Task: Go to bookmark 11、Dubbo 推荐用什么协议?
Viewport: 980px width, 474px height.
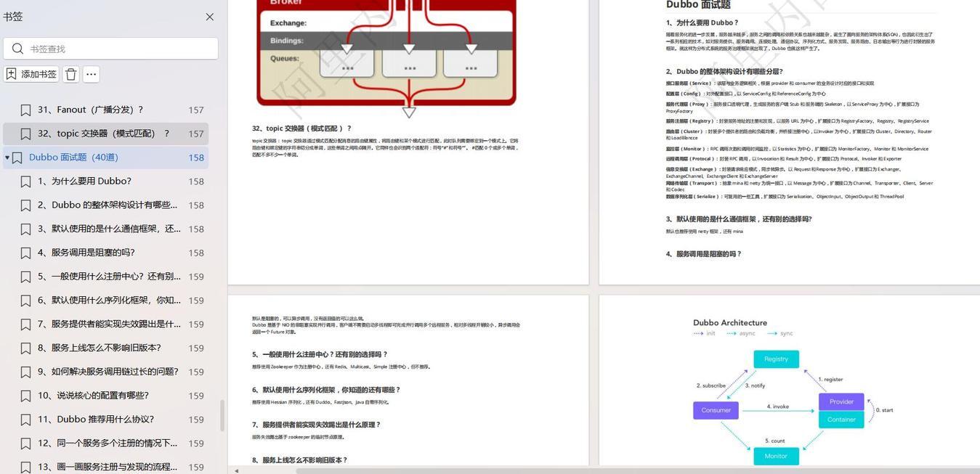Action: 105,420
